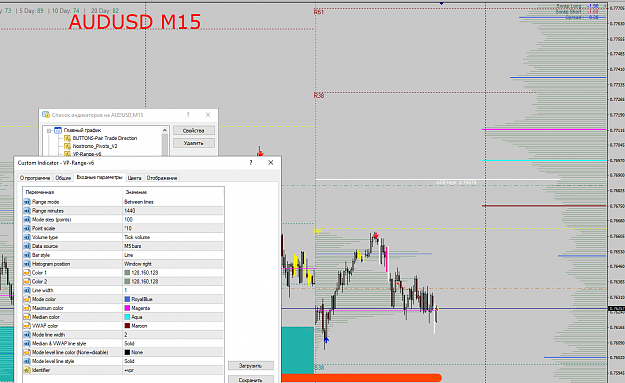Click the color-type icon beside Mode color
Viewport: 625px width, 383px height.
pos(27,299)
